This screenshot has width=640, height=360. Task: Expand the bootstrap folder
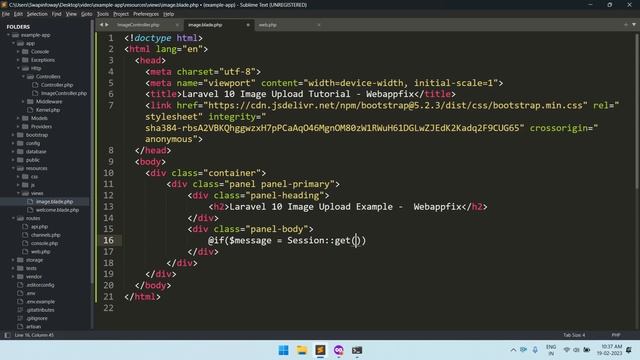click(x=13, y=135)
